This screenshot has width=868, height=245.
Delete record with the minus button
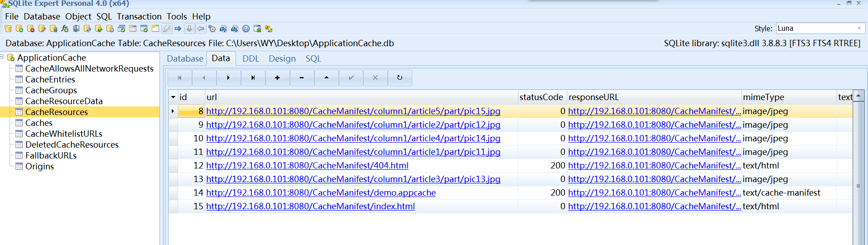pos(302,78)
